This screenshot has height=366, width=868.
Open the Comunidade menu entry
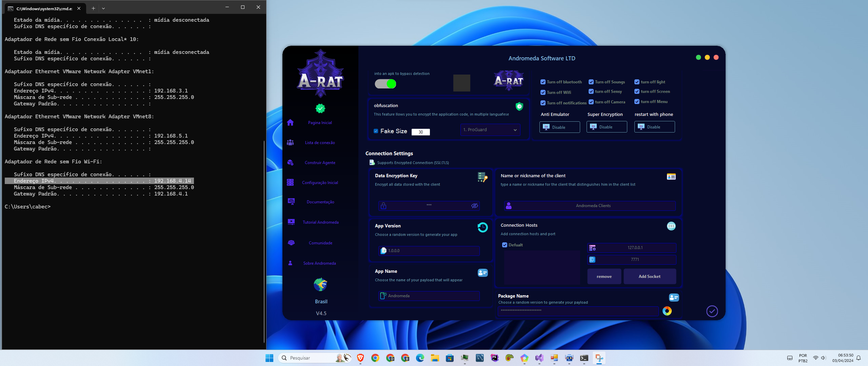pyautogui.click(x=320, y=243)
